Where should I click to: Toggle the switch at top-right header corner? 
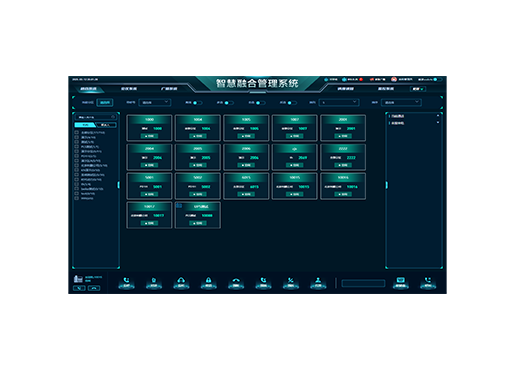click(x=438, y=79)
